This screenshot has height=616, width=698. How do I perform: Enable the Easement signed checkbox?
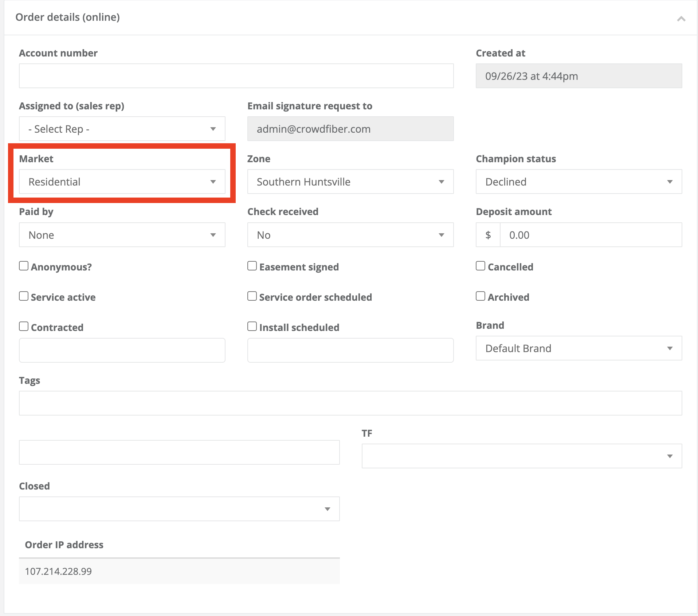(252, 266)
